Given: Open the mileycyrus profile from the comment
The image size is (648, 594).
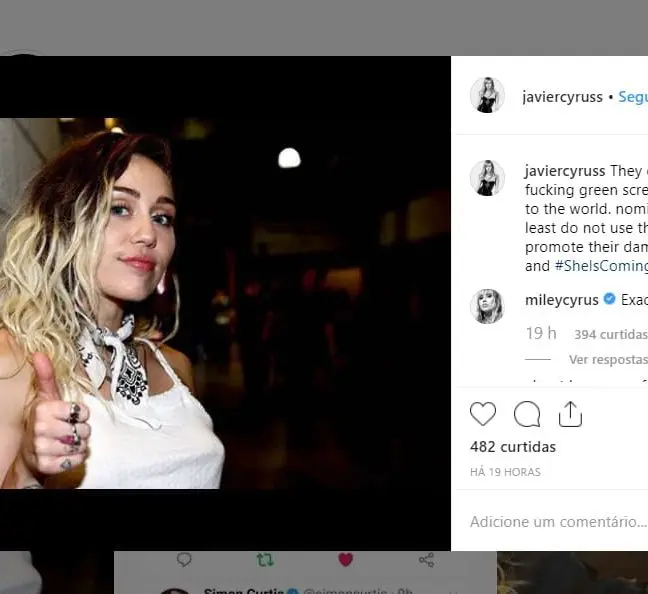Looking at the screenshot, I should point(561,300).
